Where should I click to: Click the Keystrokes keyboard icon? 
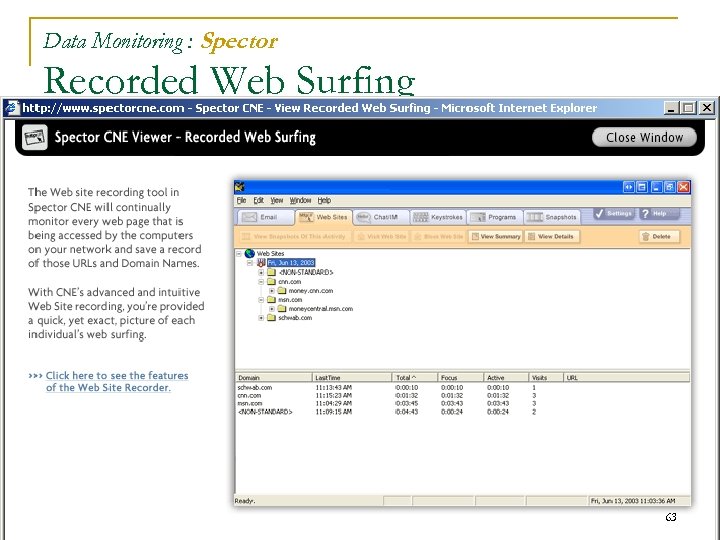(420, 217)
